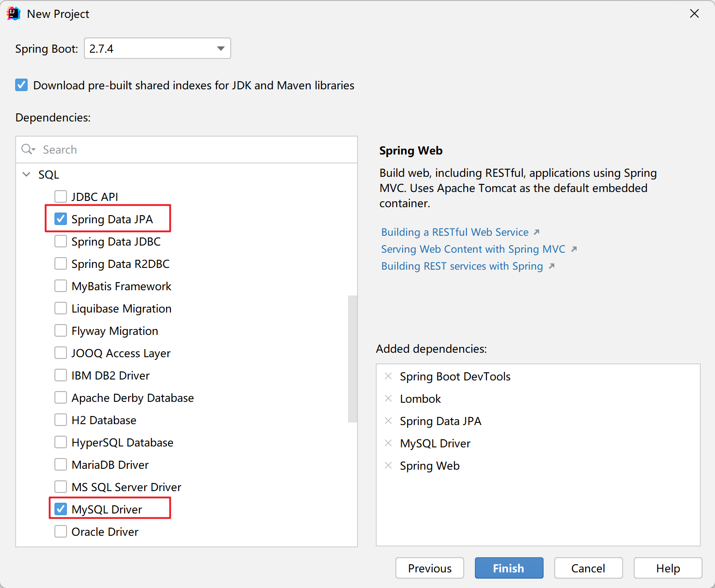Select MySQL Driver in added dependencies list
Screen dimensions: 715x588
tap(435, 443)
